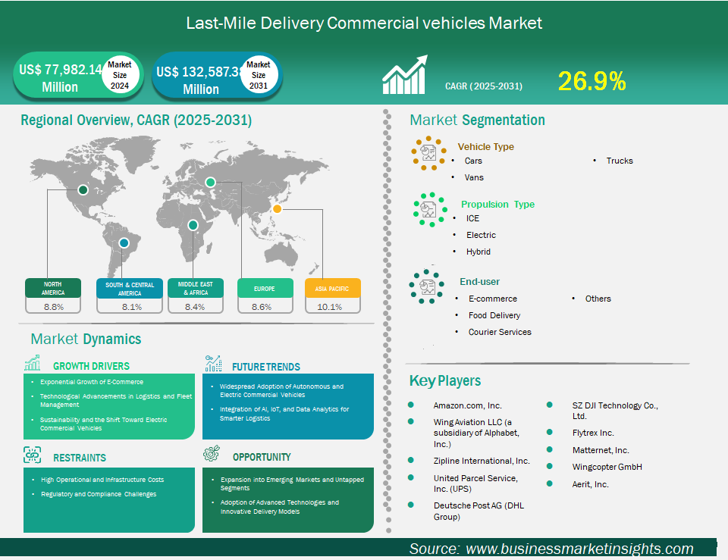Click the Courier Services item
Screen dimensions: 728x560
[x=500, y=332]
